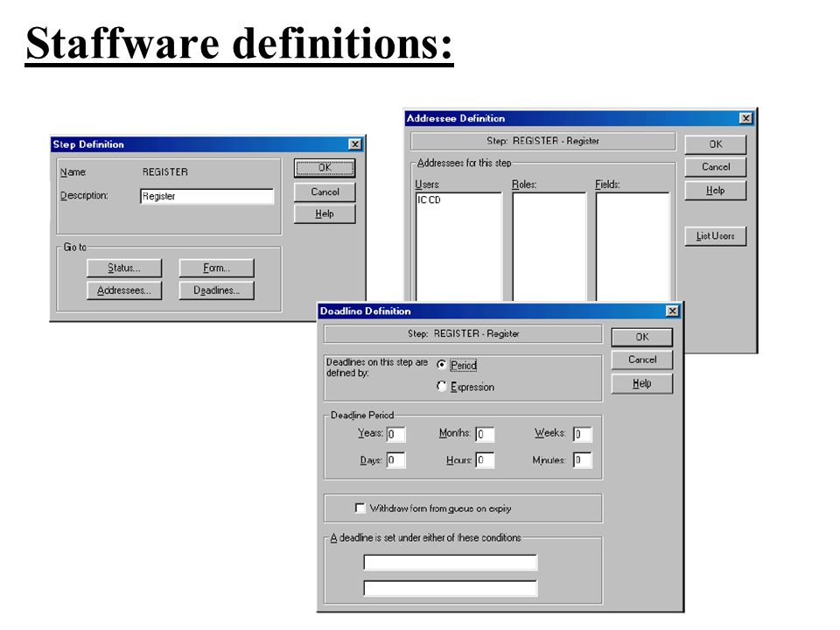Screen dimensions: 840x630
Task: Click the Minutes input field
Action: coord(583,459)
